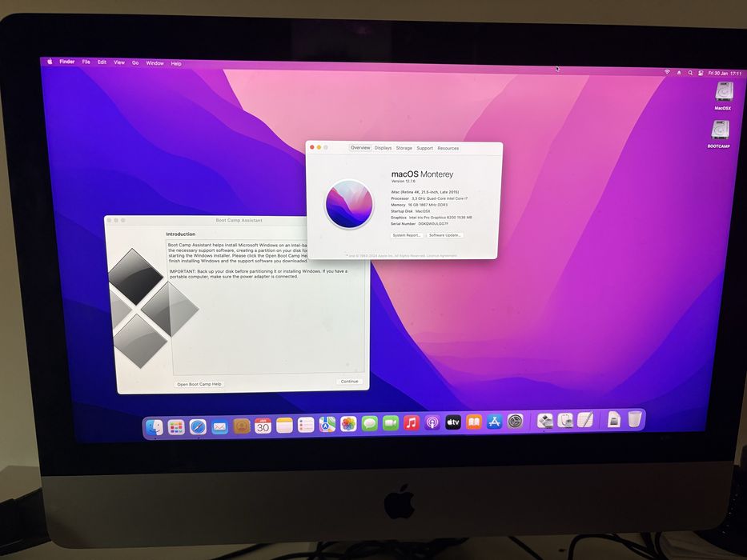This screenshot has width=747, height=560.
Task: Click Continue in Boot Camp Assistant
Action: [x=349, y=382]
